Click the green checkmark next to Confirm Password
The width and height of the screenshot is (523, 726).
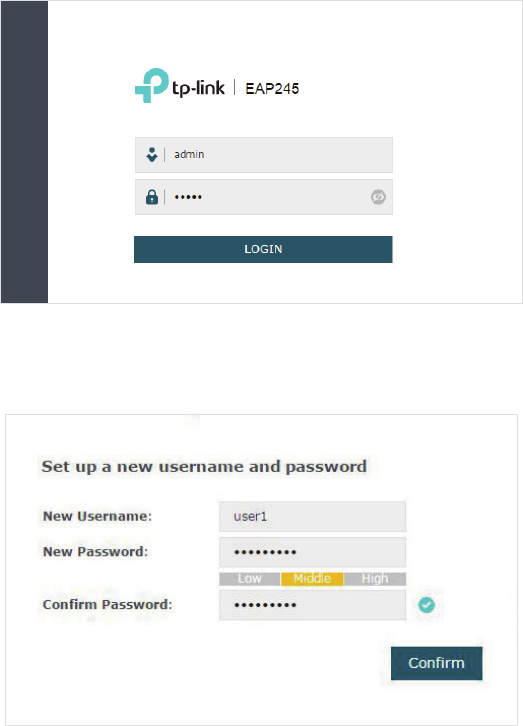click(427, 605)
